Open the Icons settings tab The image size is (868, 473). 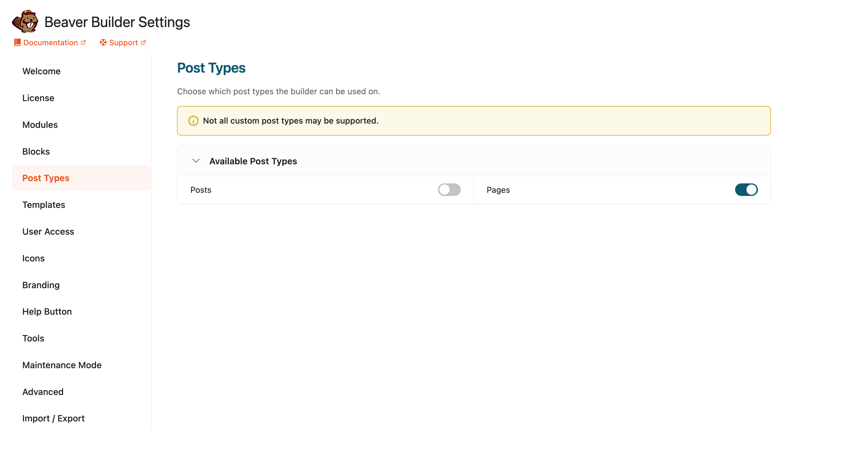(82, 258)
